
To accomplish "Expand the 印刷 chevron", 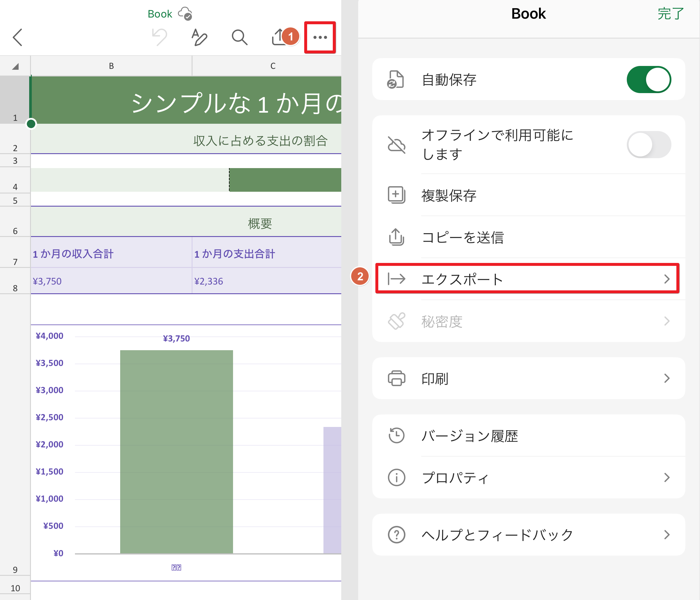I will pos(666,378).
